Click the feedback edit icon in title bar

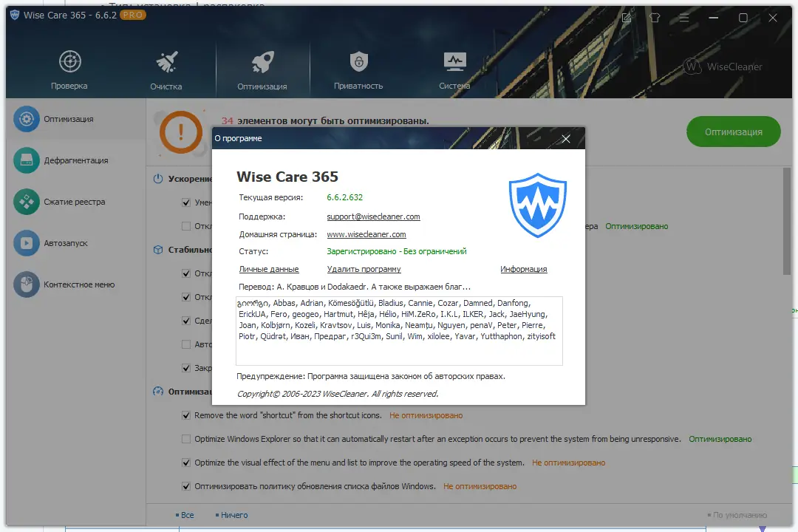627,18
